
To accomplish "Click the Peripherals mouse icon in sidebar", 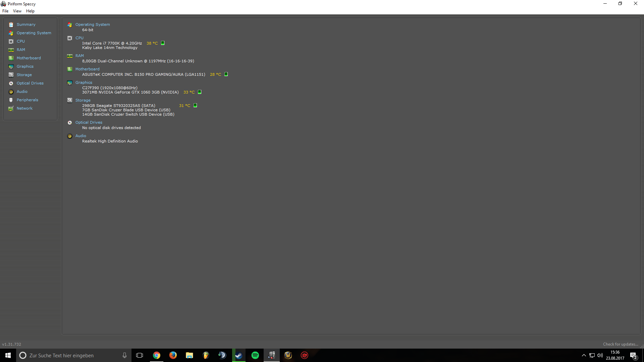I will [11, 100].
